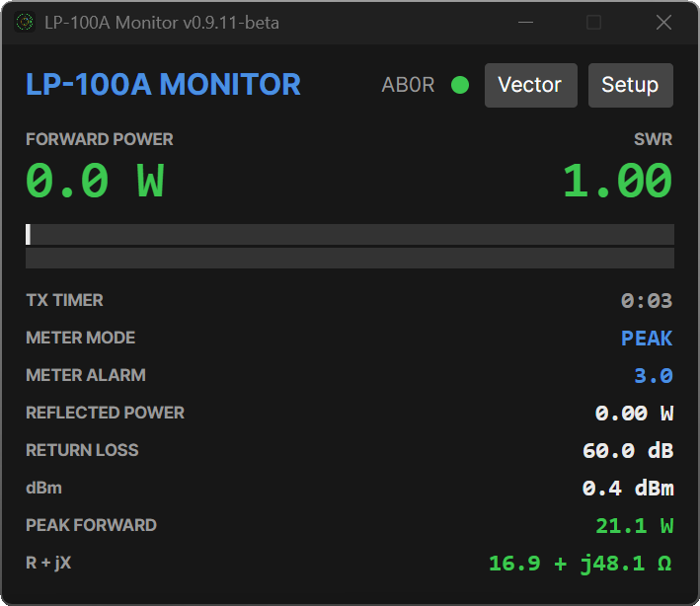Viewport: 700px width, 606px height.
Task: Open the Vector display view
Action: 531,85
